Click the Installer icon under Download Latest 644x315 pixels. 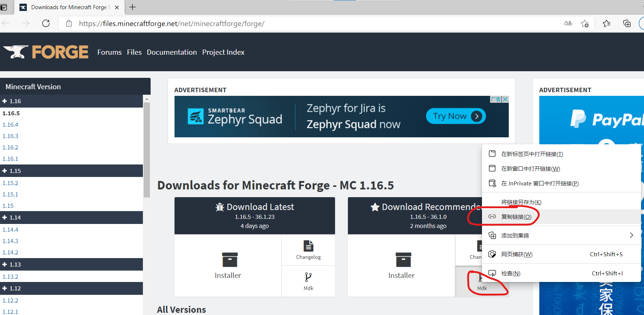click(230, 260)
